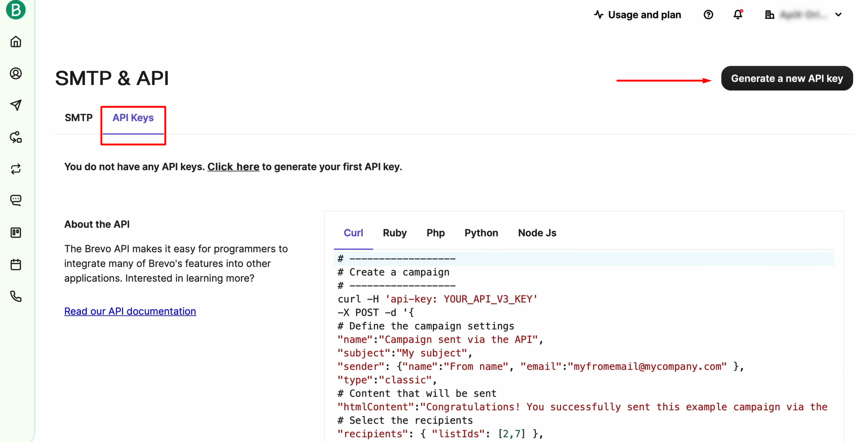The height and width of the screenshot is (442, 868).
Task: Click the '# Create a campaign' code line
Action: click(x=394, y=272)
